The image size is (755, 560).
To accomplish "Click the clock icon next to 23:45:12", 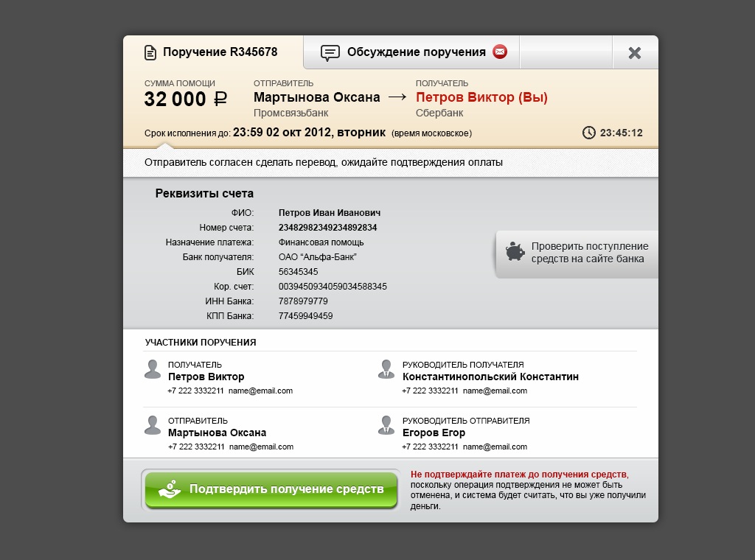I will (x=589, y=133).
